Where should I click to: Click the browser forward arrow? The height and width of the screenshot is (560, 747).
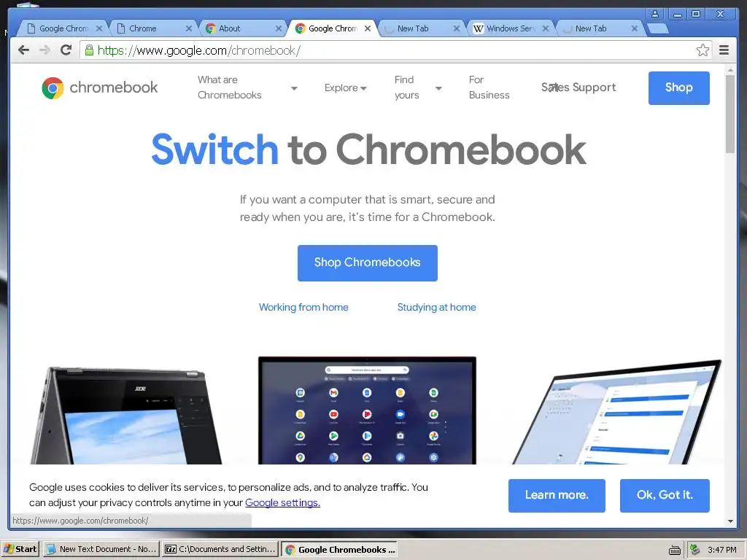[x=44, y=50]
